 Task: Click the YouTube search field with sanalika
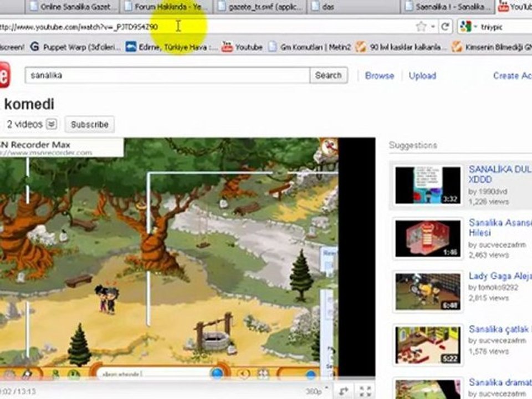pos(167,75)
